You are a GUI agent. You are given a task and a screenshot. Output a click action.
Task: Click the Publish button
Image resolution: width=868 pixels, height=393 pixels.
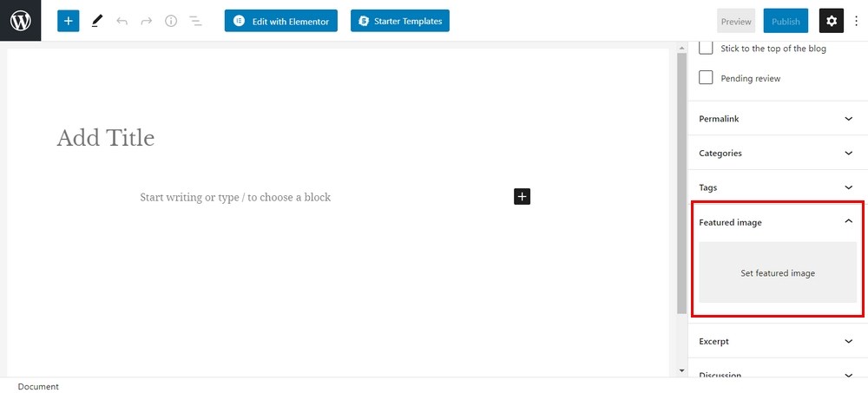[x=786, y=21]
